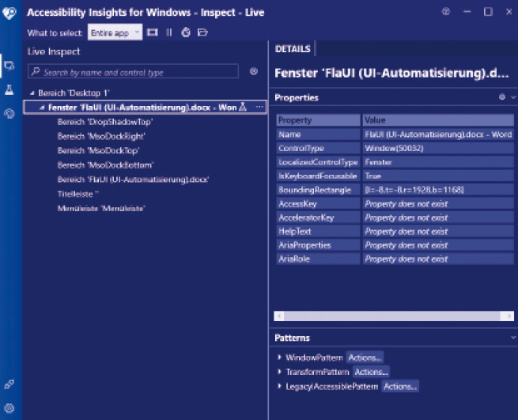
Task: Collapse the Properties section chevron
Action: click(x=513, y=97)
